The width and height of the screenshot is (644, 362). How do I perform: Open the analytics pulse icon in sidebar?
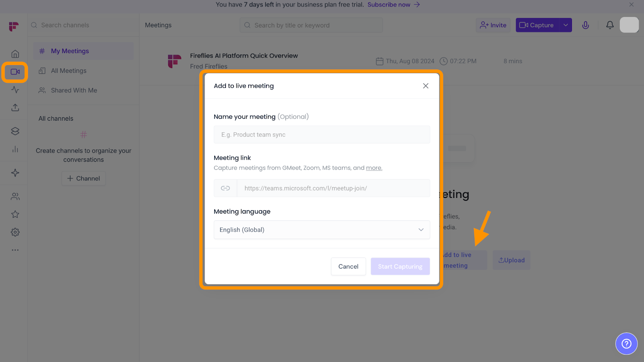(x=15, y=90)
